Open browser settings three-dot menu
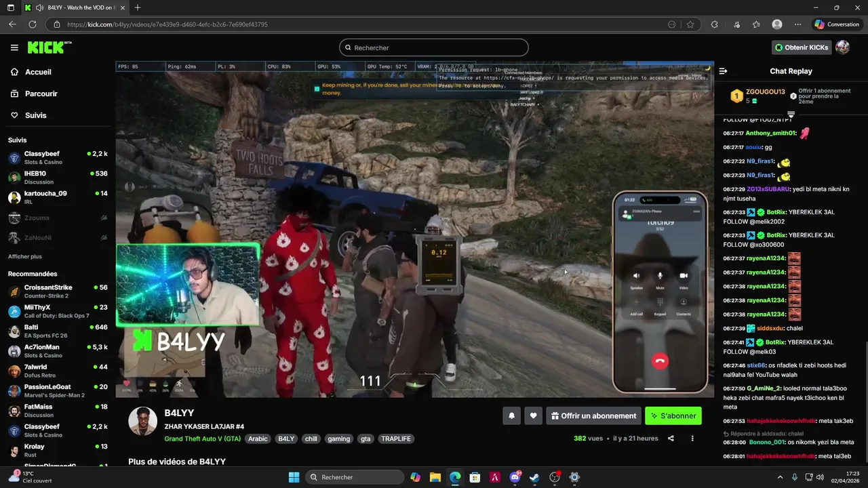868x488 pixels. pyautogui.click(x=797, y=24)
